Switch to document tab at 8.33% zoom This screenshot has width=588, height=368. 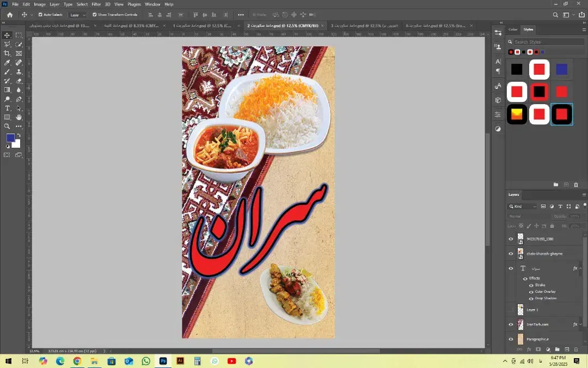point(131,26)
